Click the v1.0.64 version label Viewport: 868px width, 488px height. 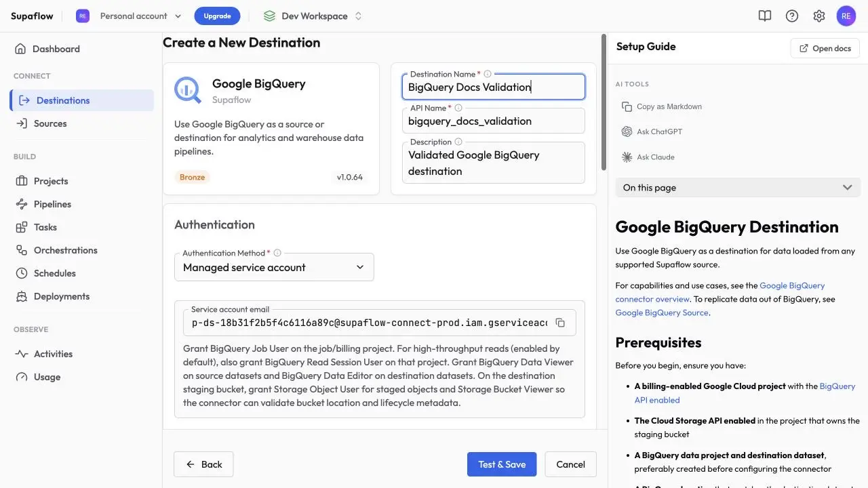click(350, 177)
